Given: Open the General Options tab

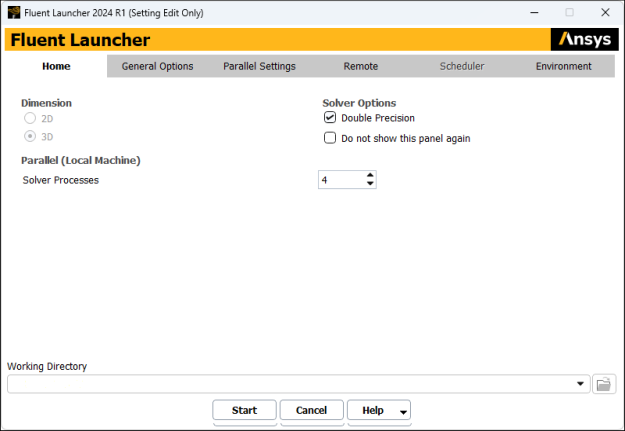Looking at the screenshot, I should pos(157,66).
